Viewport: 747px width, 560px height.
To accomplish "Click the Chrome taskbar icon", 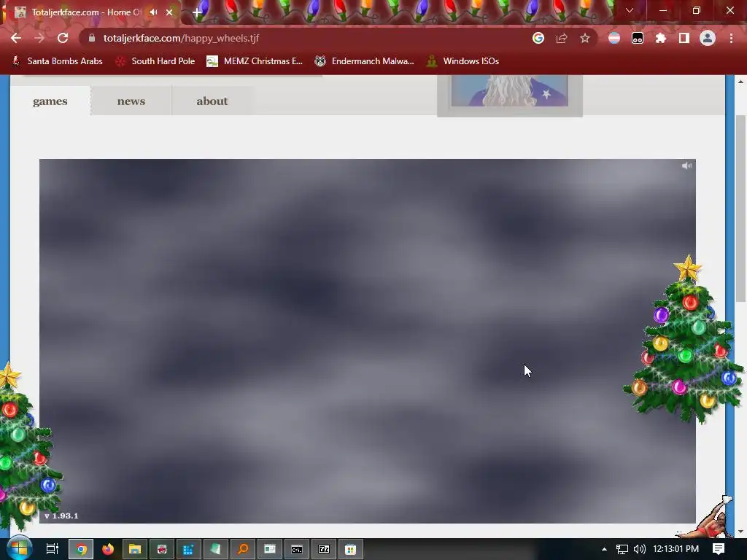I will point(82,549).
